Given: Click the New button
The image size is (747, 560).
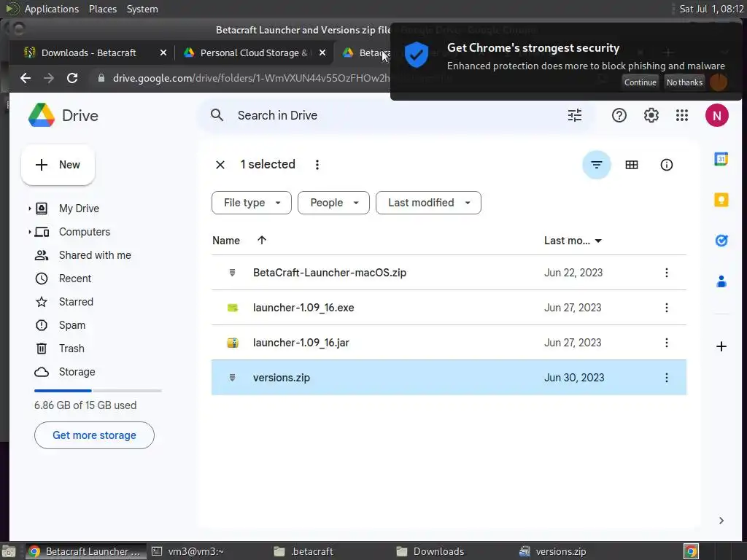Looking at the screenshot, I should pyautogui.click(x=58, y=165).
